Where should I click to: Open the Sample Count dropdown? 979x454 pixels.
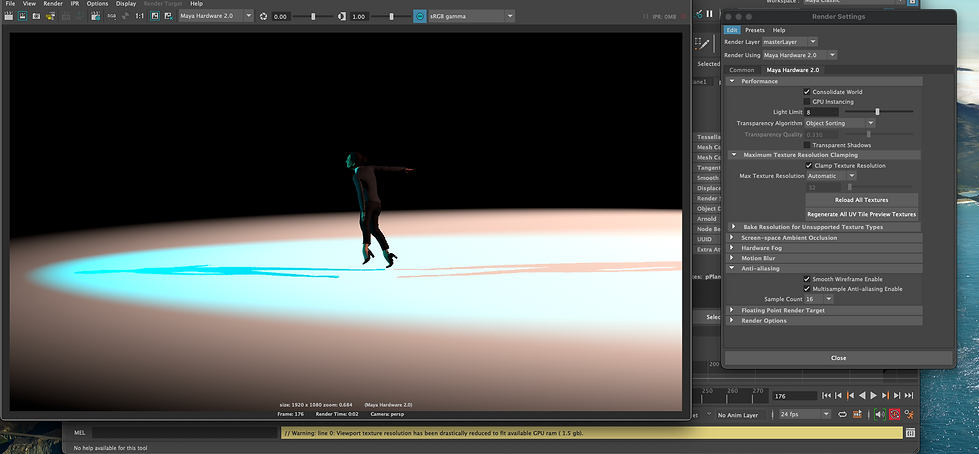819,299
